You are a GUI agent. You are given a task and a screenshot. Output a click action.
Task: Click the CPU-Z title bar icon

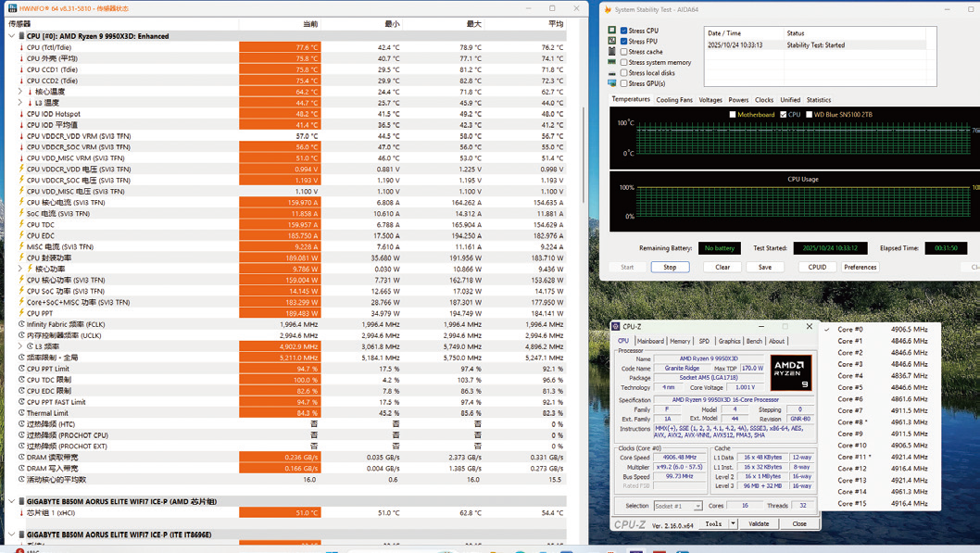[616, 326]
